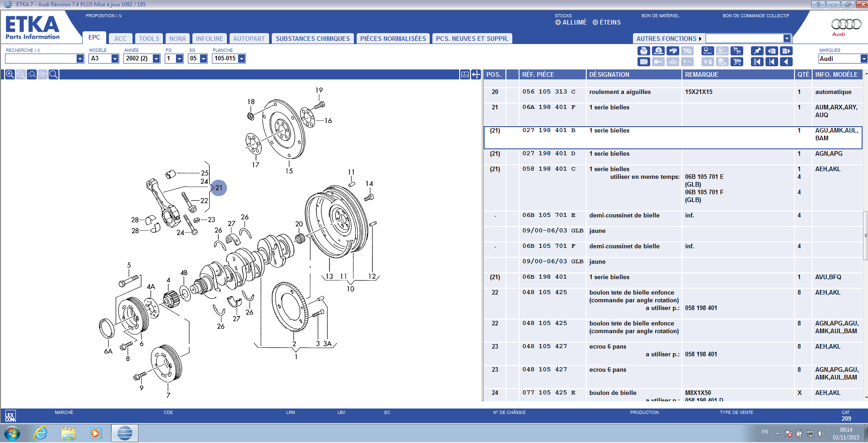Viewport: 868px width, 443px height.
Task: Switch to the SUBSTANCES CHIMIQUES tab
Action: (313, 39)
